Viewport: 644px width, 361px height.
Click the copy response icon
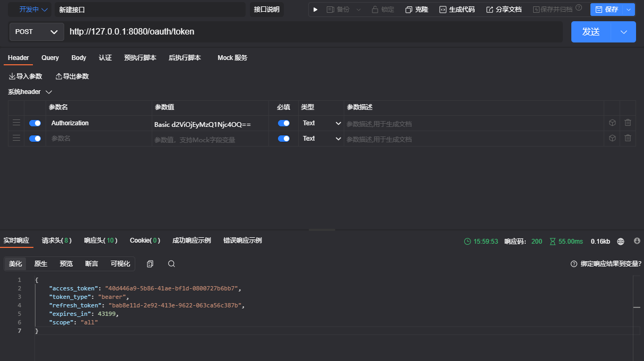[x=150, y=264]
